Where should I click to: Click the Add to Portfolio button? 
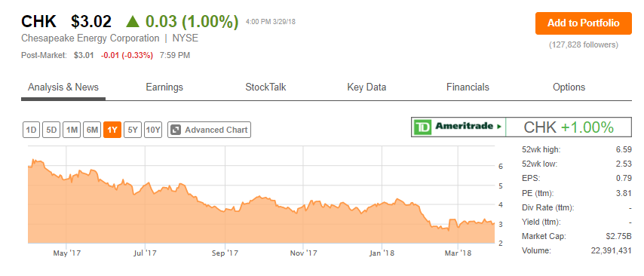click(583, 23)
